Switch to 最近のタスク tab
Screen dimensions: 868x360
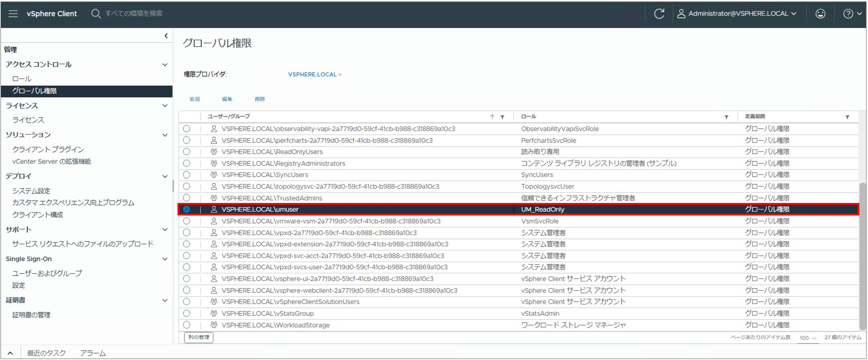46,353
